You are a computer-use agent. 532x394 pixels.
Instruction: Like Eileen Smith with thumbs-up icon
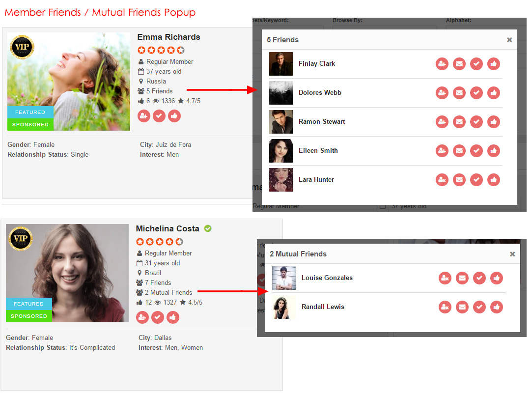point(494,151)
